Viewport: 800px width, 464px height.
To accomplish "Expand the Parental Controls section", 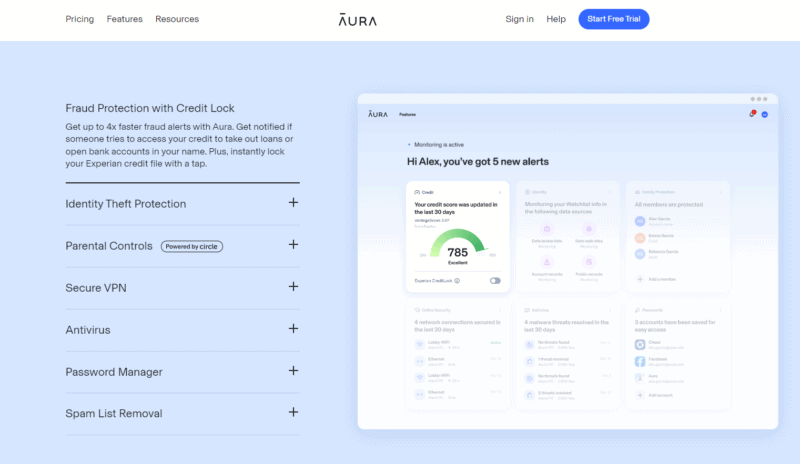I will point(293,245).
